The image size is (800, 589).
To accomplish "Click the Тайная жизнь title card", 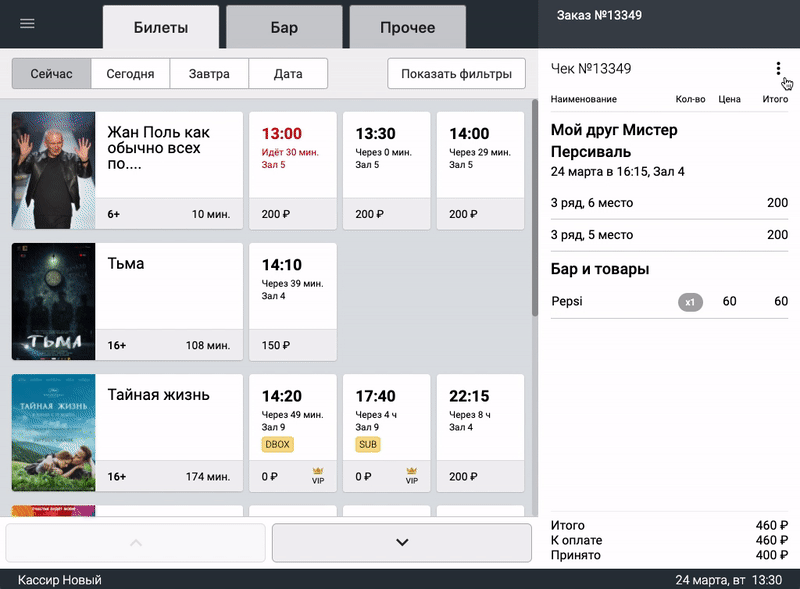I will click(x=169, y=433).
